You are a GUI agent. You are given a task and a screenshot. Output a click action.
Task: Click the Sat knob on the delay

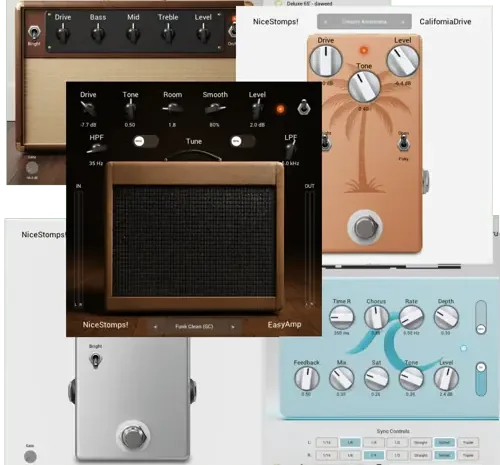(376, 379)
